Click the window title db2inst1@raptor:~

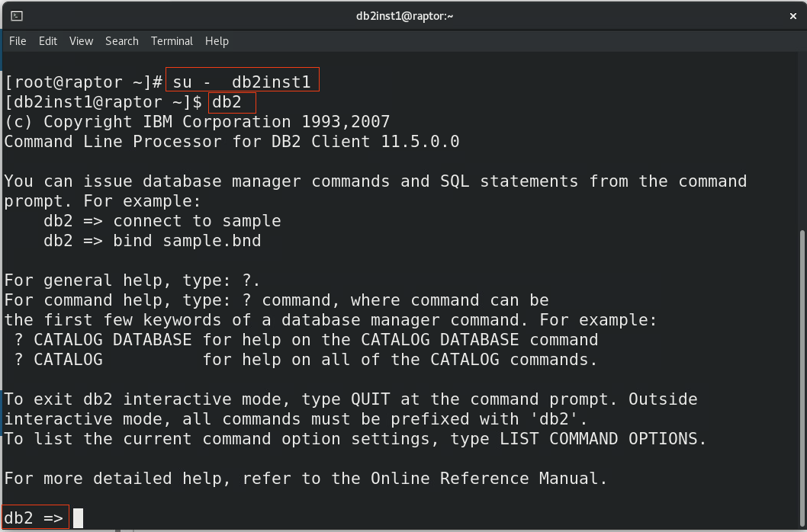tap(404, 16)
